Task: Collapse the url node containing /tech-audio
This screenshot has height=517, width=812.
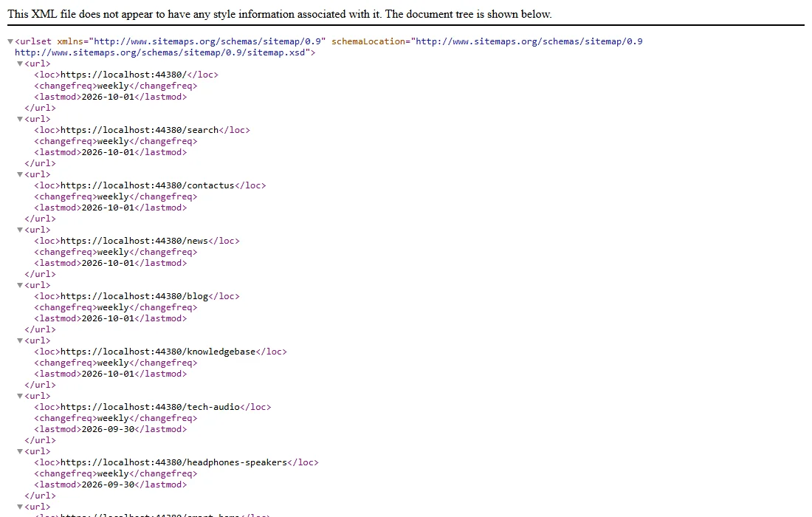Action: (x=20, y=397)
